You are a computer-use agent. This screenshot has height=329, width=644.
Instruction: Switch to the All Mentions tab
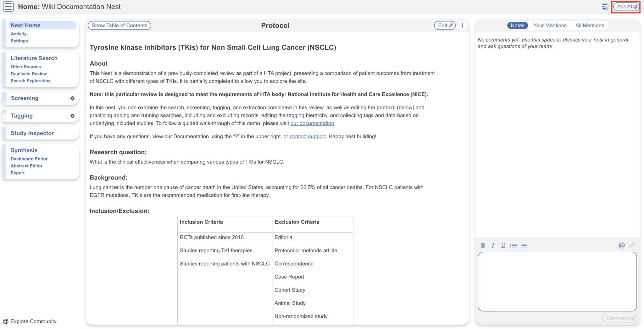[x=590, y=25]
